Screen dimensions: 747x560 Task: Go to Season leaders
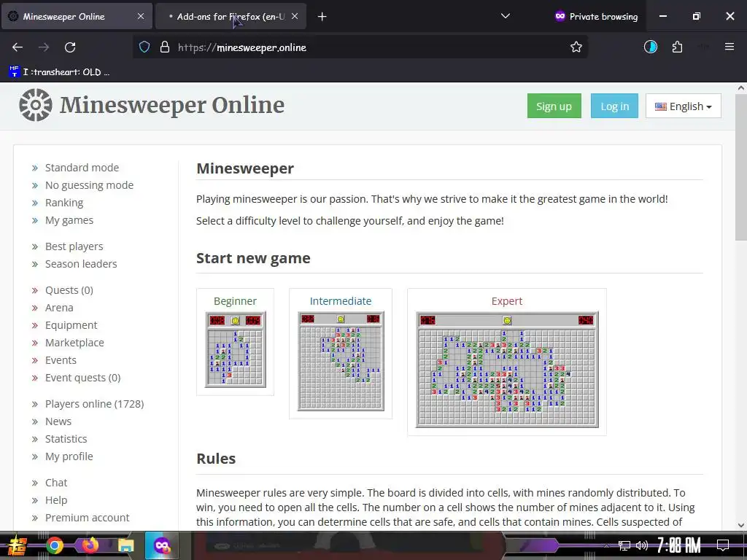81,264
